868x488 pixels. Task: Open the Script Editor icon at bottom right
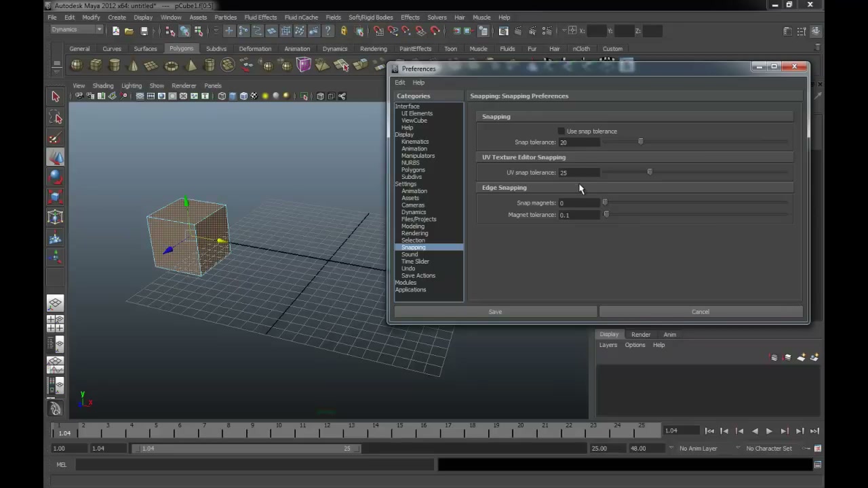(x=818, y=465)
